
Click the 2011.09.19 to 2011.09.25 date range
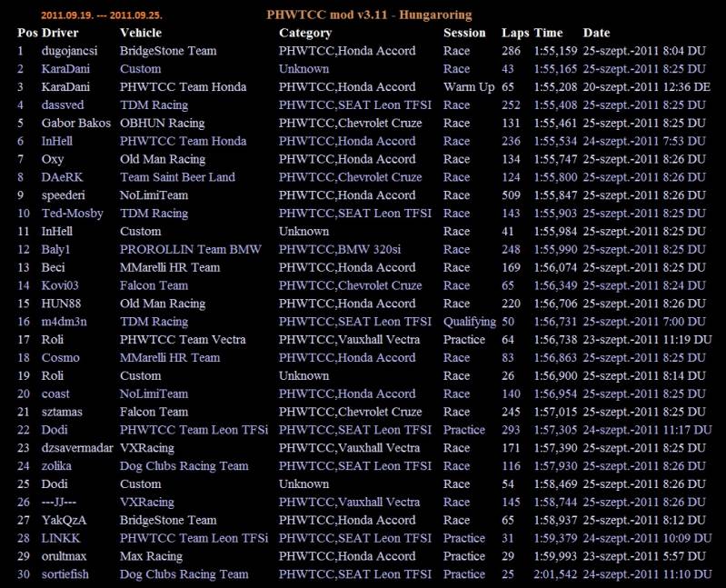coord(108,16)
